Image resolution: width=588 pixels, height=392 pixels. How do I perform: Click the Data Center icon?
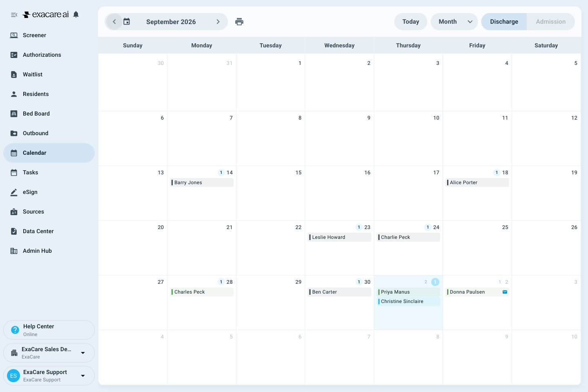(x=14, y=231)
